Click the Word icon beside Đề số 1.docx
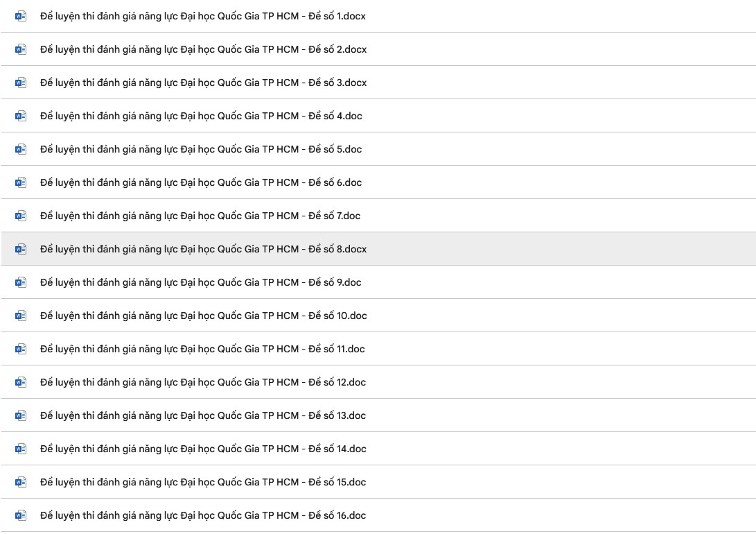 click(21, 17)
